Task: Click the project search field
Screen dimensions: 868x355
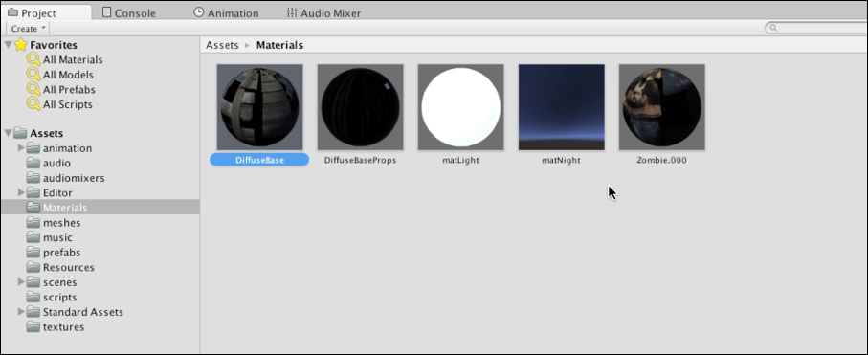Action: [816, 28]
